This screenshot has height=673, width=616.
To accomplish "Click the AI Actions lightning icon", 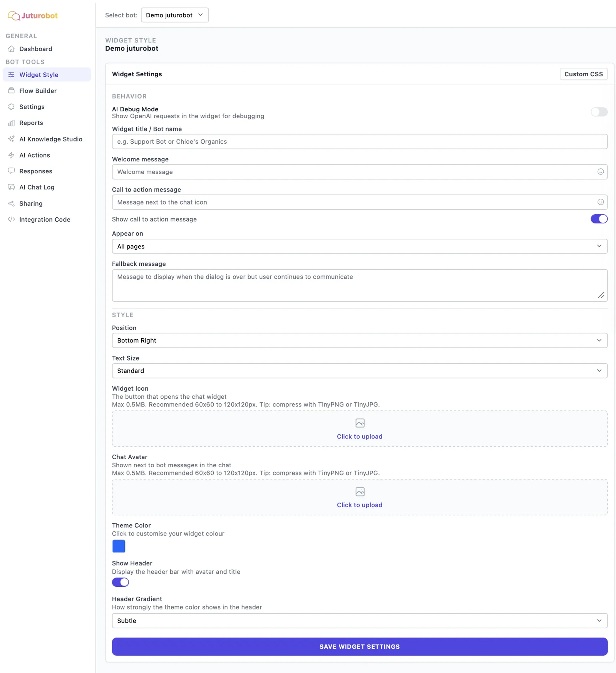I will click(x=12, y=155).
